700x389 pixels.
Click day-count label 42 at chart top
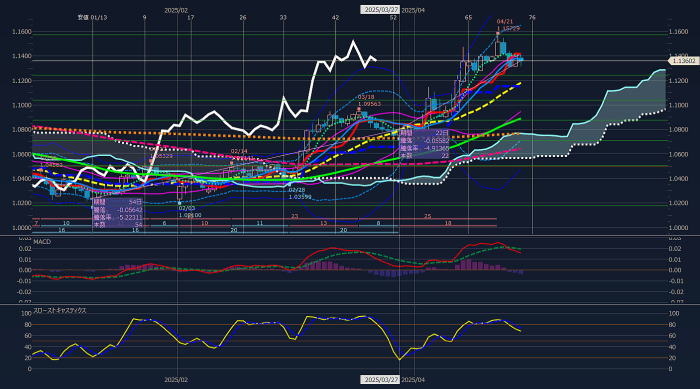pos(336,17)
